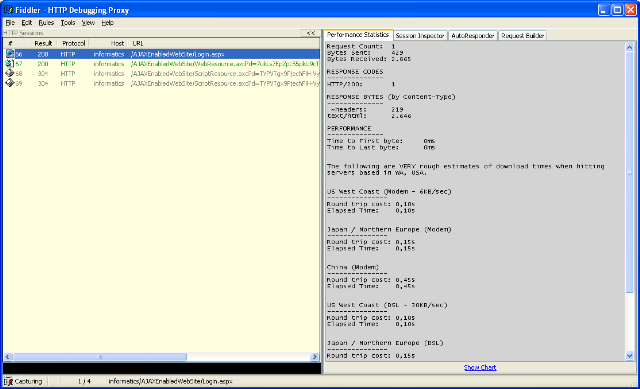The image size is (640, 389).
Task: Click the Login.aspx URL in the status bar
Action: tap(170, 381)
